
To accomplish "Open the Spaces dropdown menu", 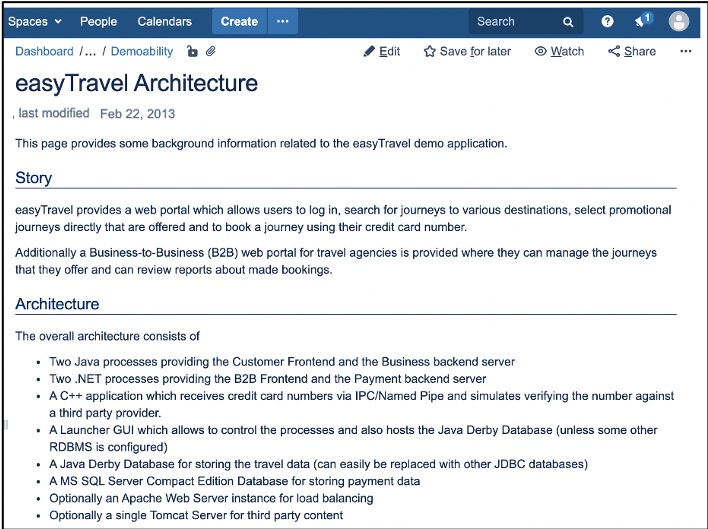I will pyautogui.click(x=35, y=21).
